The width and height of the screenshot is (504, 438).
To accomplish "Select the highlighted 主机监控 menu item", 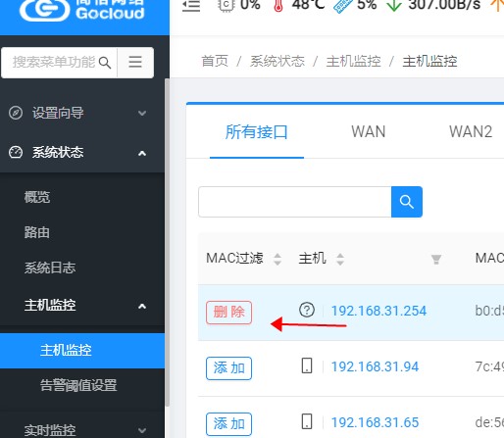I will (82, 351).
